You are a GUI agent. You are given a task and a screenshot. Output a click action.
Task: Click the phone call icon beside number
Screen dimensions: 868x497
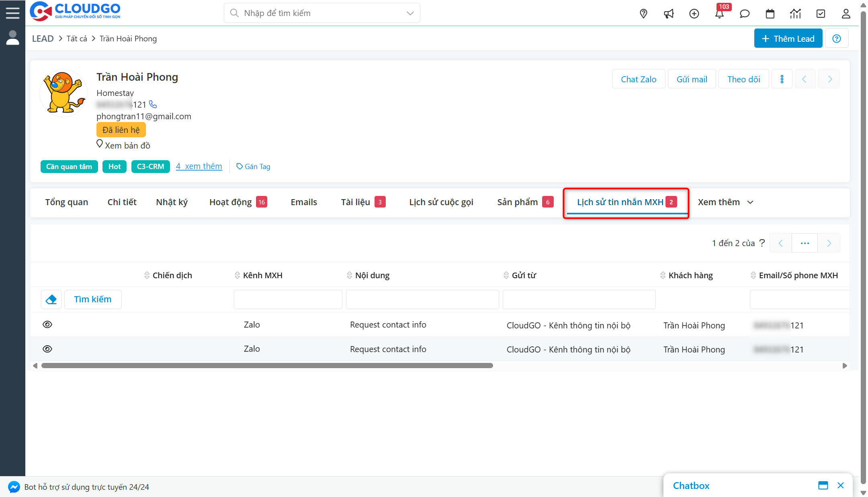point(153,104)
